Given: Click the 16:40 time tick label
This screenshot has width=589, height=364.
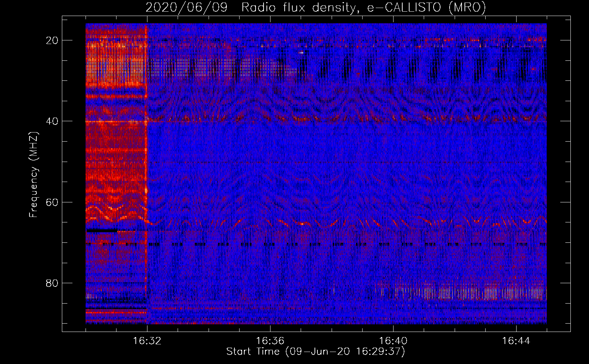Looking at the screenshot, I should click(393, 341).
